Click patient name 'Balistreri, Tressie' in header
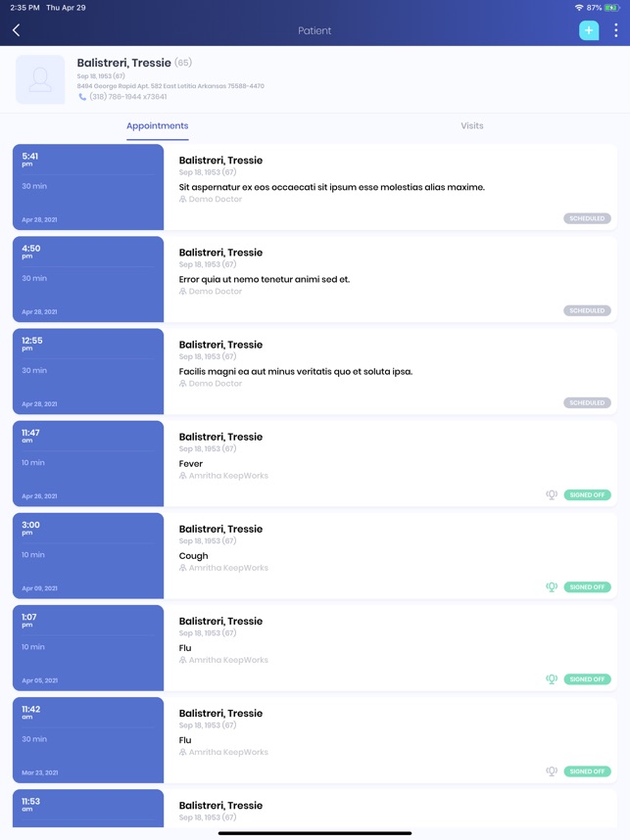The image size is (630, 840). 123,63
